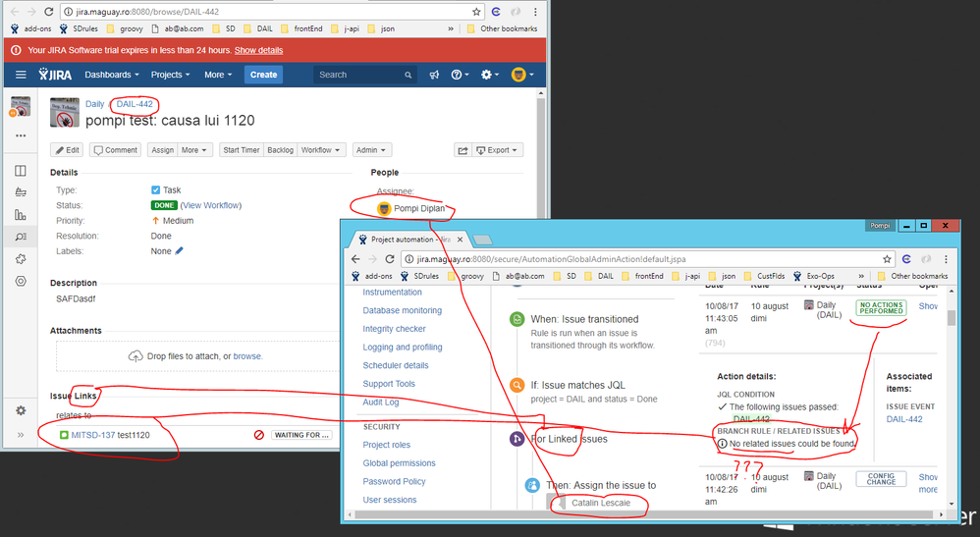Viewport: 980px width, 537px height.
Task: Click the search magnifier icon in JIRA header
Action: coord(408,75)
